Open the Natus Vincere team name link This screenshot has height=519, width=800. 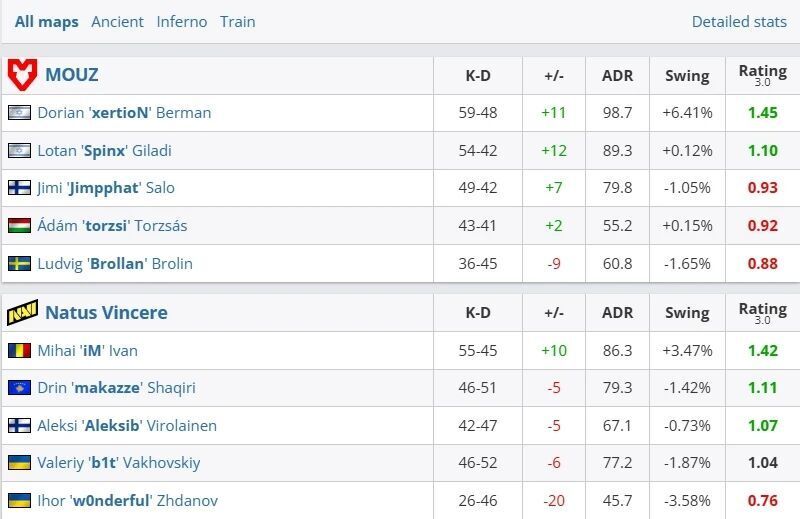click(106, 313)
